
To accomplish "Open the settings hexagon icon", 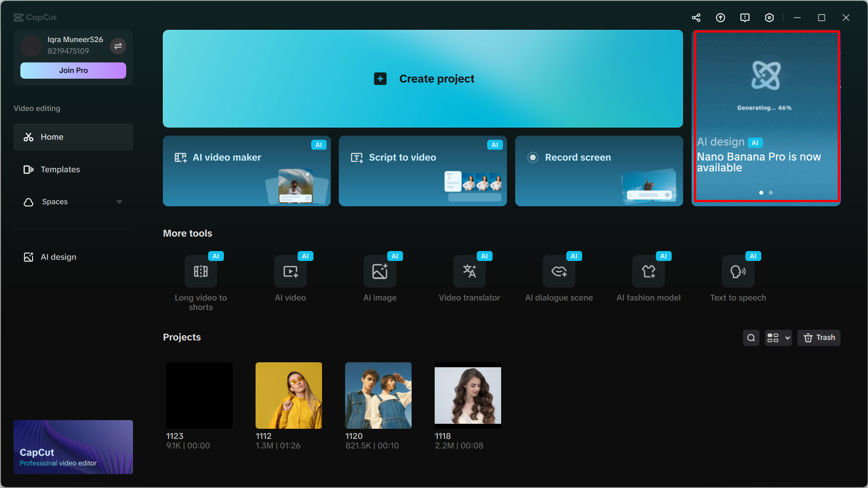I will pyautogui.click(x=769, y=18).
